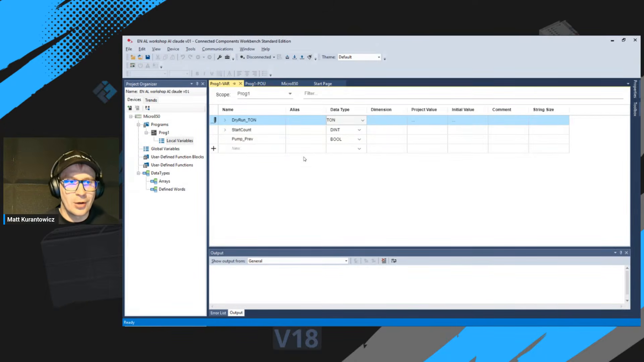Open the Show output from General dropdown
This screenshot has height=362, width=644.
pyautogui.click(x=298, y=261)
